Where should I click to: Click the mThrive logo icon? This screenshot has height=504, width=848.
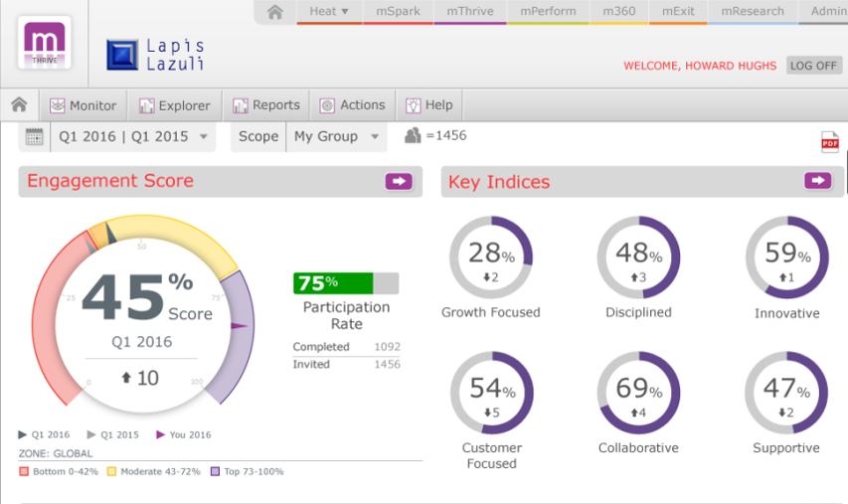(44, 43)
